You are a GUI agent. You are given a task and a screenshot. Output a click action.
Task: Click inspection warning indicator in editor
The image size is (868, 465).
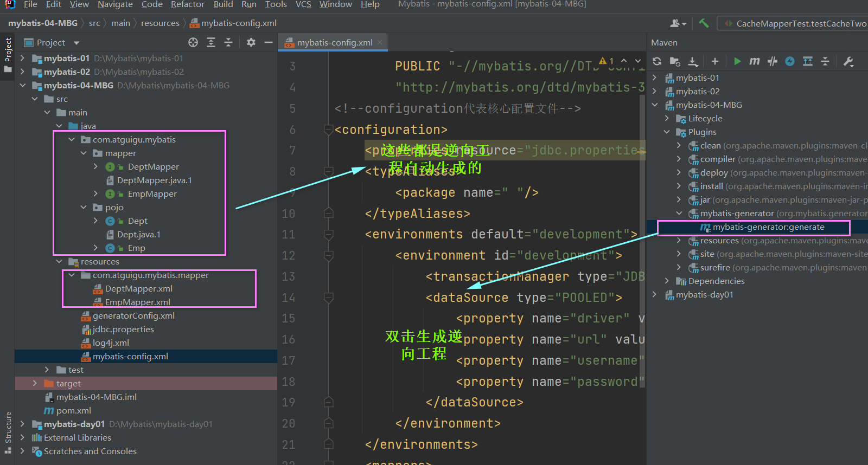pos(607,61)
